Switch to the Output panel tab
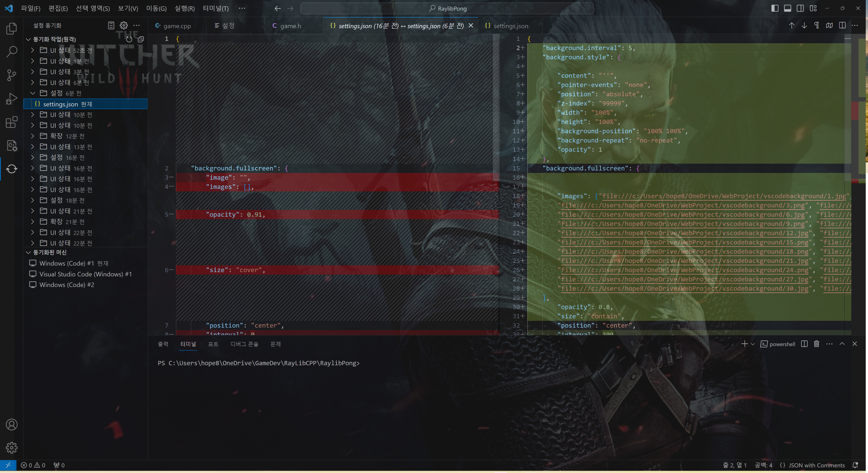This screenshot has height=473, width=868. (163, 344)
